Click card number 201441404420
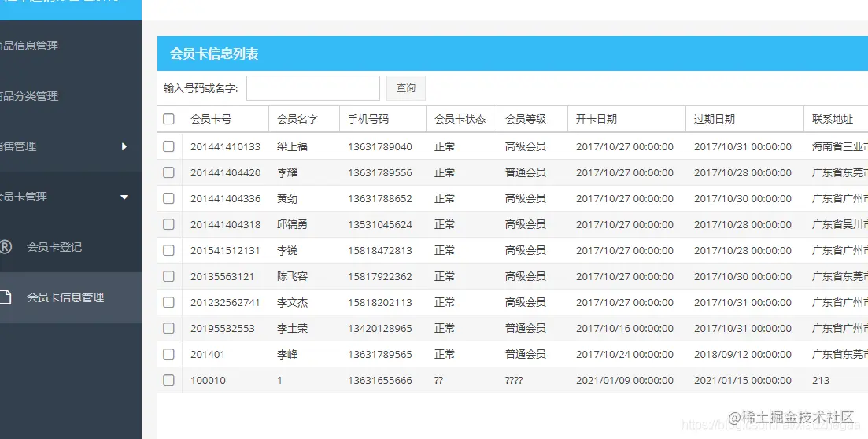This screenshot has width=868, height=439. (x=225, y=173)
